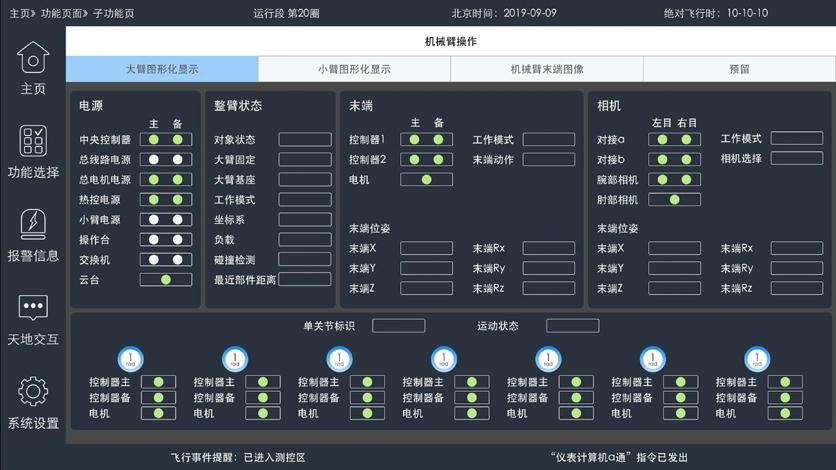This screenshot has height=470, width=836.
Task: Click the 大臂固定 field
Action: pos(305,159)
